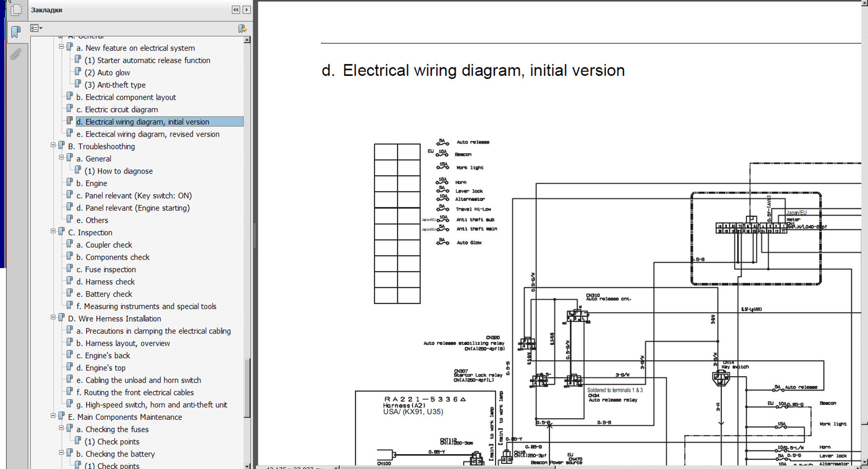The image size is (868, 469).
Task: Click the bookmarks list scroll-up arrow
Action: [x=247, y=40]
